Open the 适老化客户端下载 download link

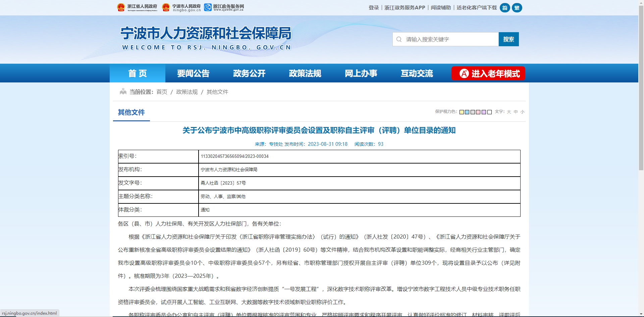477,8
